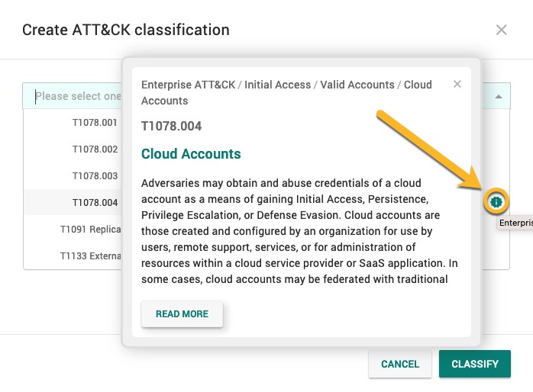Image resolution: width=533 pixels, height=392 pixels.
Task: Click the T1078.004 ID in the popup
Action: tap(172, 126)
